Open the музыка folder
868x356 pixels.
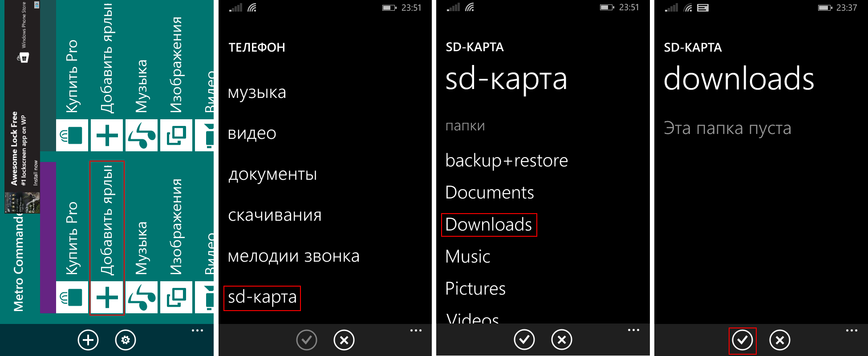click(257, 93)
